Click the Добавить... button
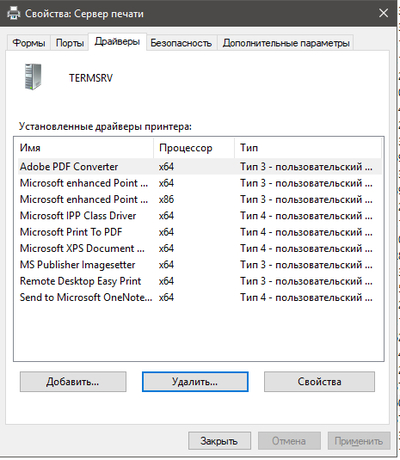 [x=73, y=382]
